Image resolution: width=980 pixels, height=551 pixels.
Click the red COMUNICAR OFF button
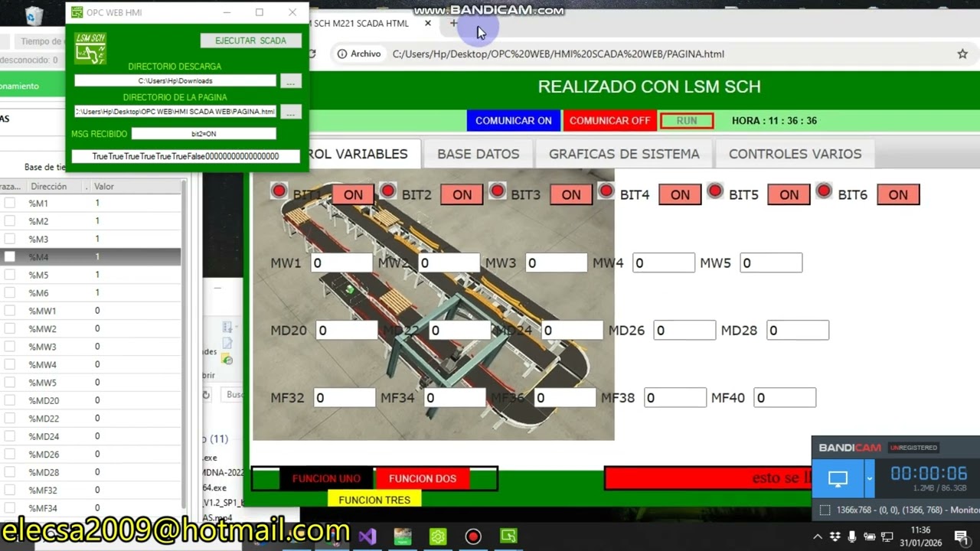[x=609, y=121]
